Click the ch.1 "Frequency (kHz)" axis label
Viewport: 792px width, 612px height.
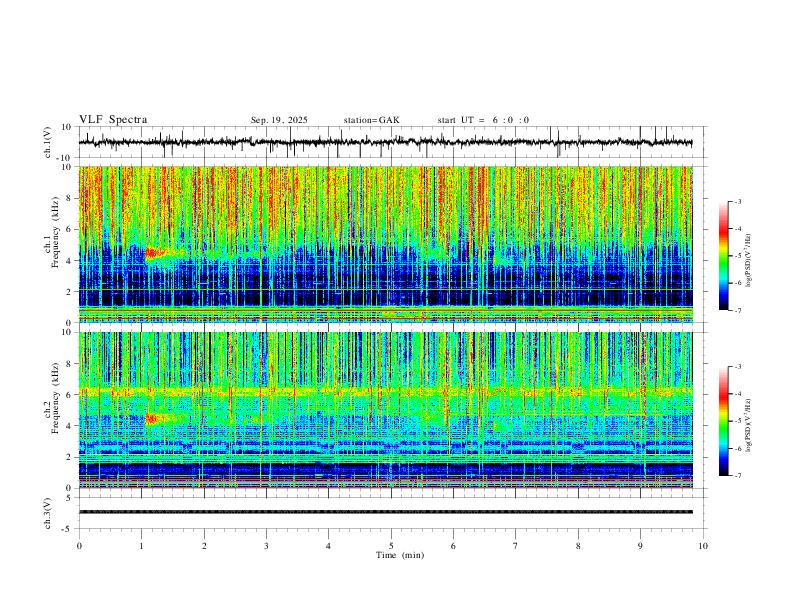point(56,232)
